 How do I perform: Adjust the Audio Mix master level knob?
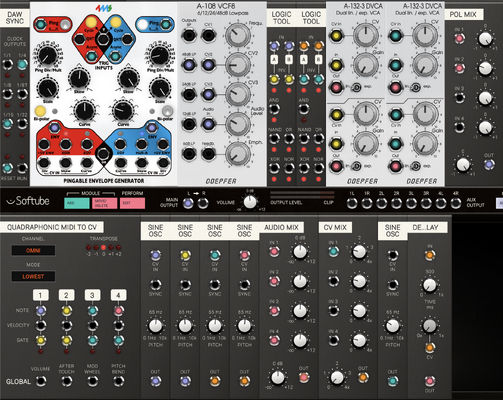click(x=278, y=377)
